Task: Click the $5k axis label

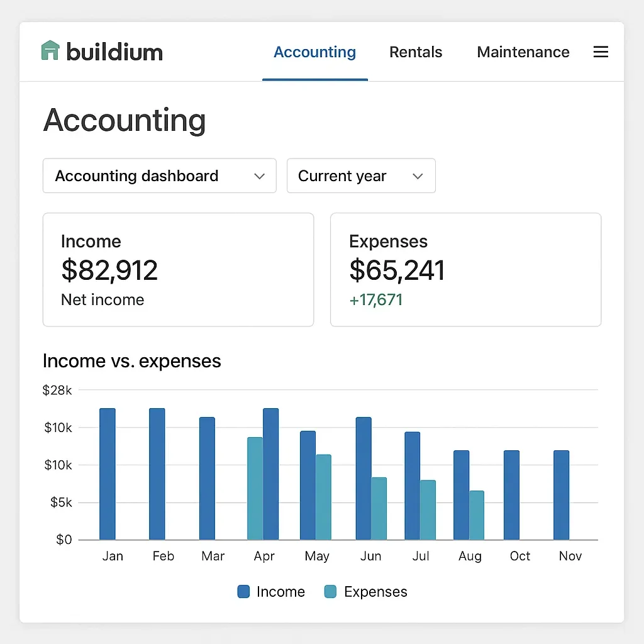Action: [x=61, y=502]
